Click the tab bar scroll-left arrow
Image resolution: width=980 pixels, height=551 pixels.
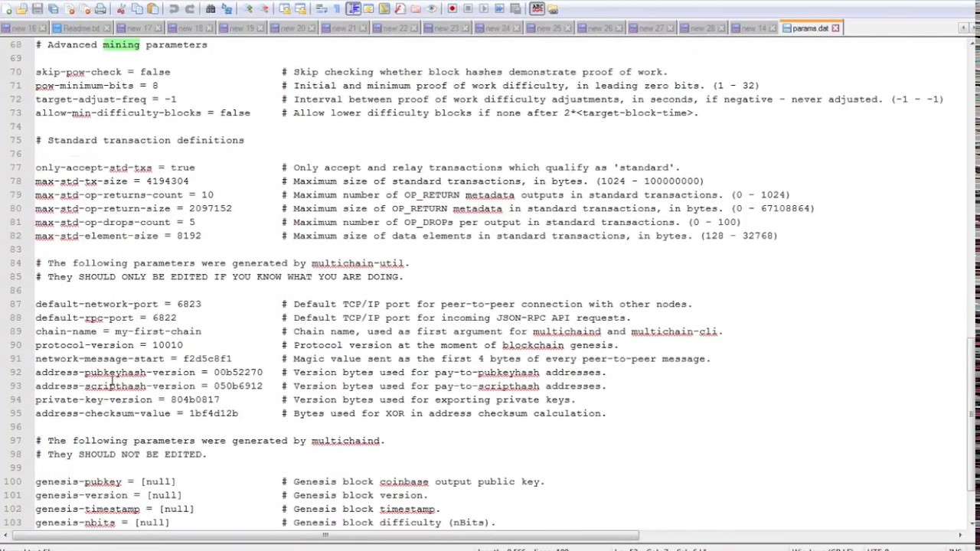[962, 28]
